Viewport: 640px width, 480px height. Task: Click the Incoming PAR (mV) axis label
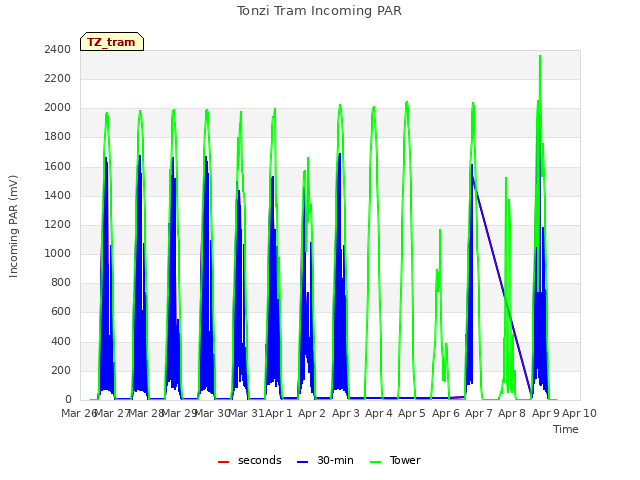coord(13,227)
